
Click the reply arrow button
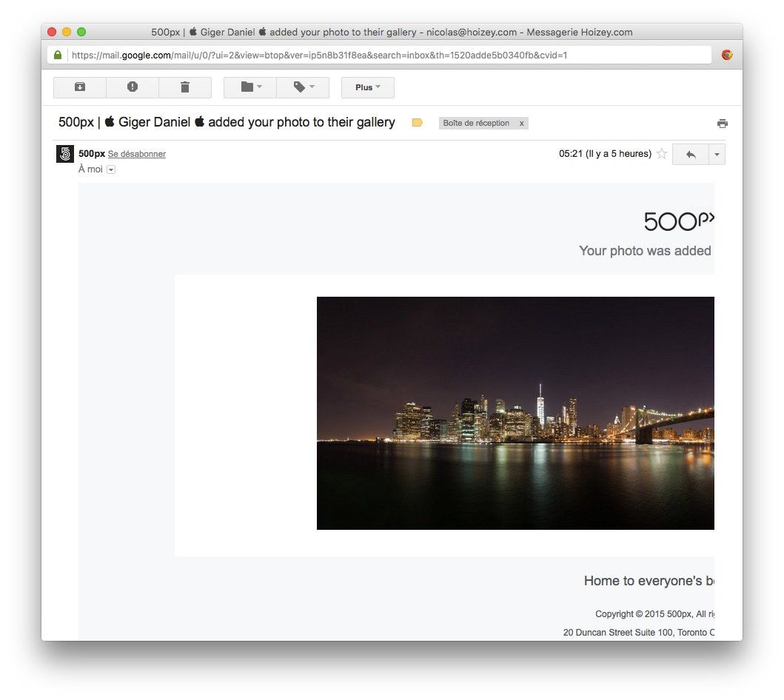[x=690, y=155]
